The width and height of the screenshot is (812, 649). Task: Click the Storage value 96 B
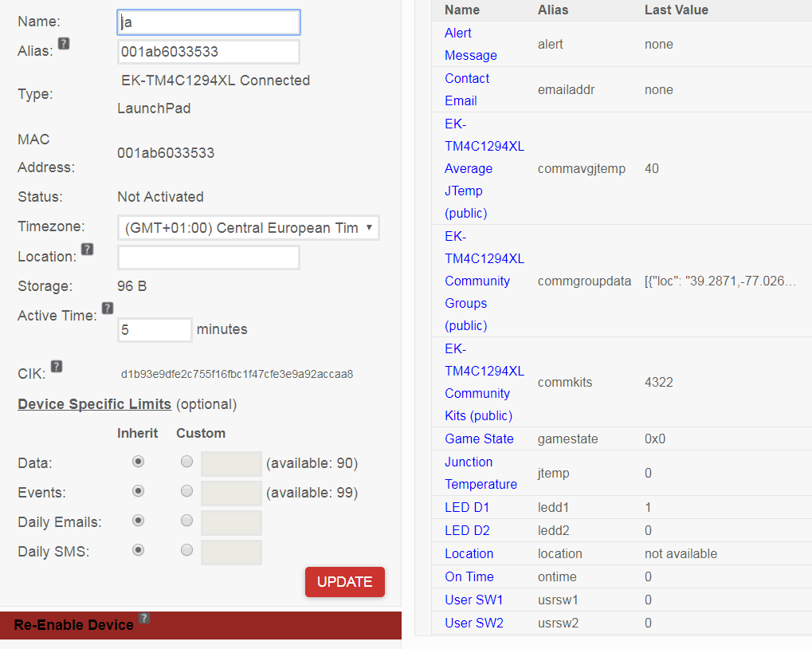(132, 286)
